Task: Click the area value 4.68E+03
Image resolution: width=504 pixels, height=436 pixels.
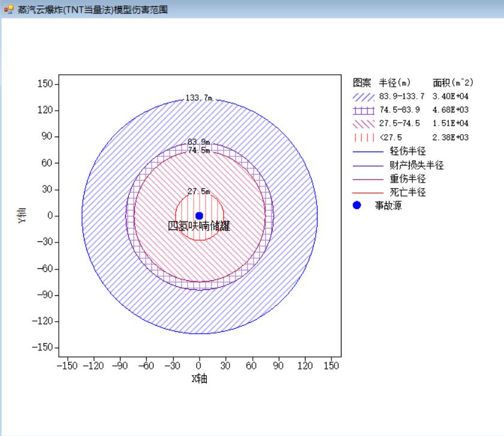Action: [x=450, y=110]
